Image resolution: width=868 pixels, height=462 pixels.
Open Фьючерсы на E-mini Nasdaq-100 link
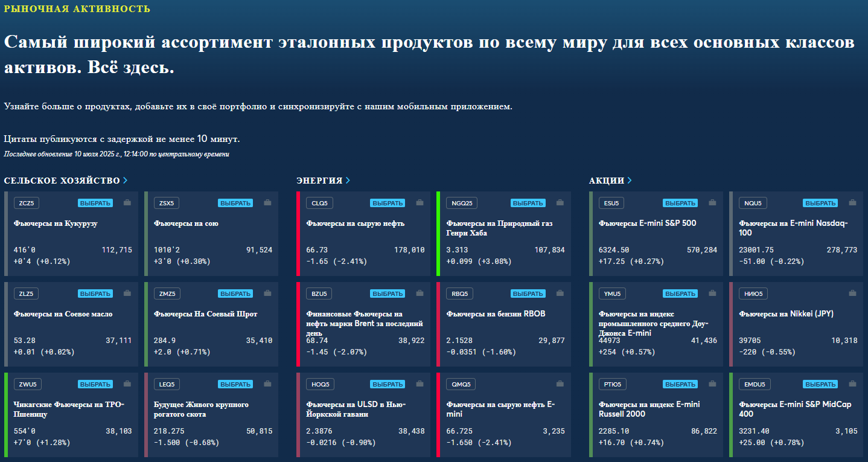[x=793, y=228]
